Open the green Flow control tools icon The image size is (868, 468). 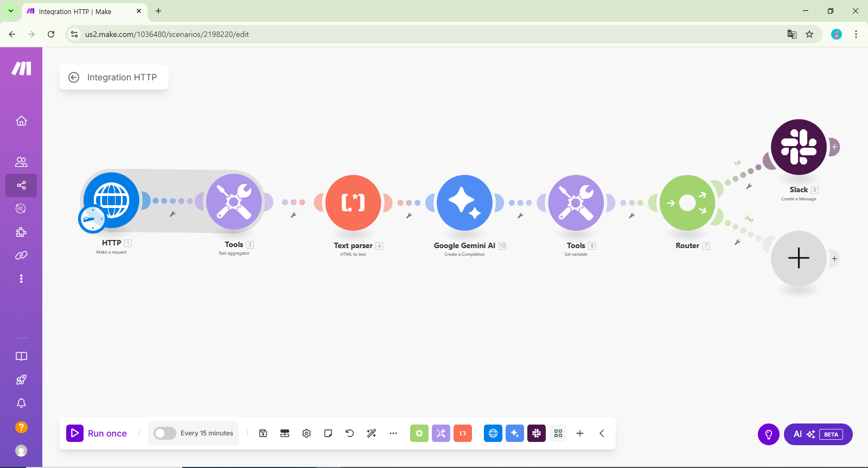pyautogui.click(x=419, y=433)
